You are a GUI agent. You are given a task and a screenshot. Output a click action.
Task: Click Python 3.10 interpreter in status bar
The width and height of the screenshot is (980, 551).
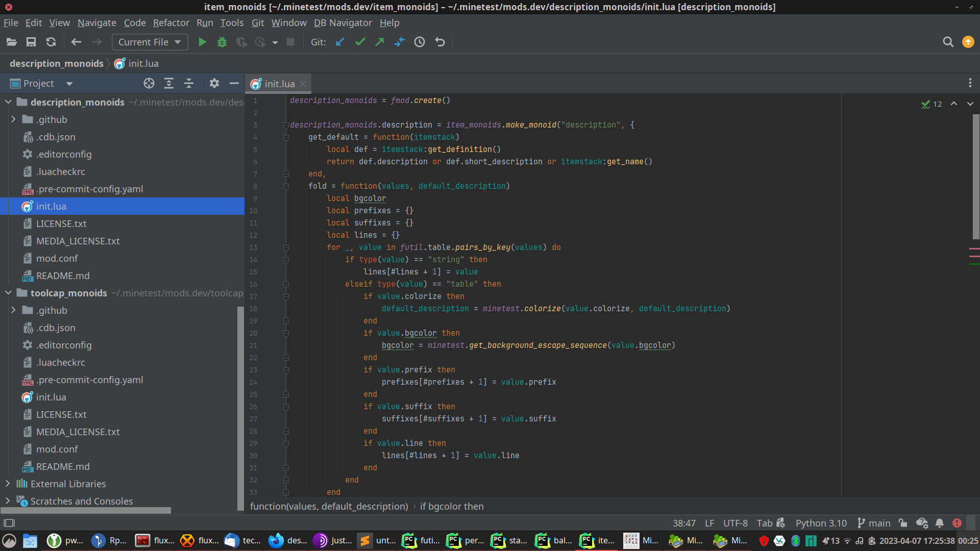[x=821, y=523]
